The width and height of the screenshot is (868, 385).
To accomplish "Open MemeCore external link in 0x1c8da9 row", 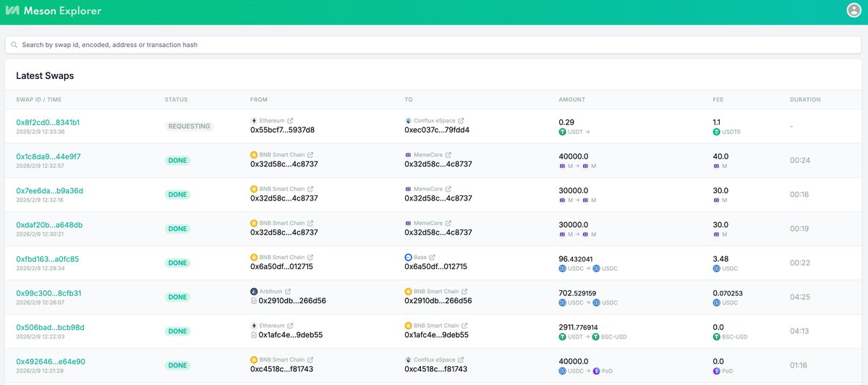I will (x=448, y=155).
